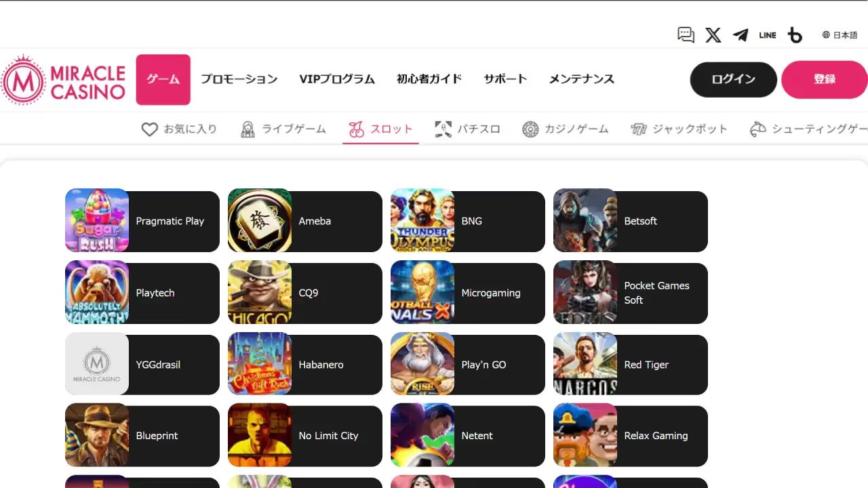Click the chat bubble icon at the top
Screen dimensions: 868x488
[x=686, y=35]
